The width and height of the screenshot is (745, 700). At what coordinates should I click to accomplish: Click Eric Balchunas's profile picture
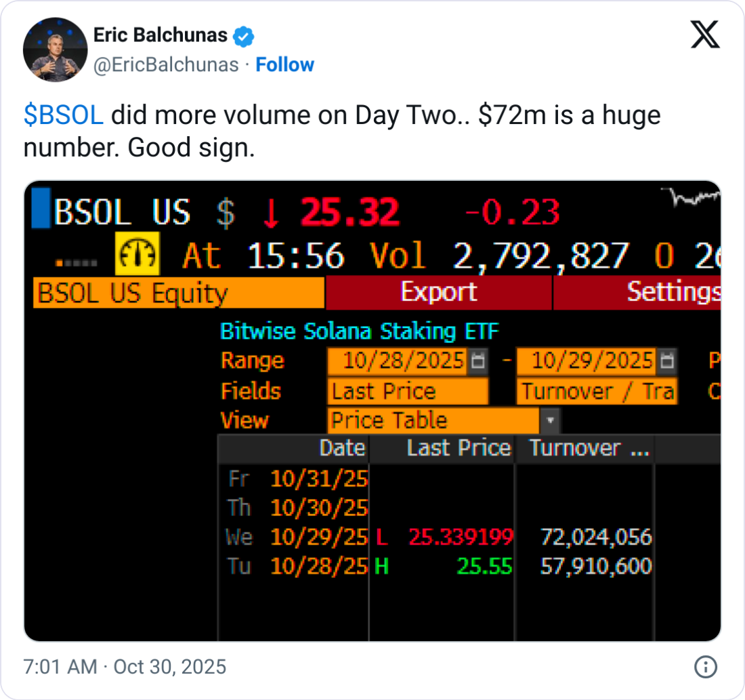coord(54,49)
